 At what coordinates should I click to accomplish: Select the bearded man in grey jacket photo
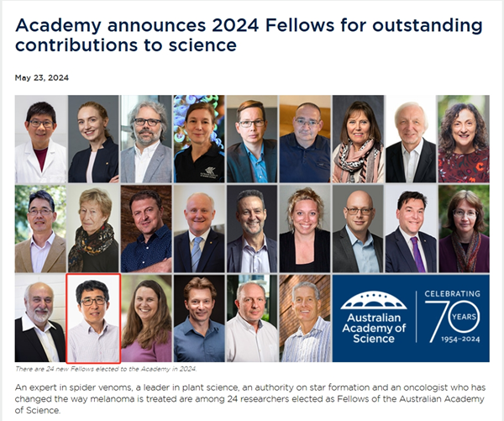[x=145, y=139]
